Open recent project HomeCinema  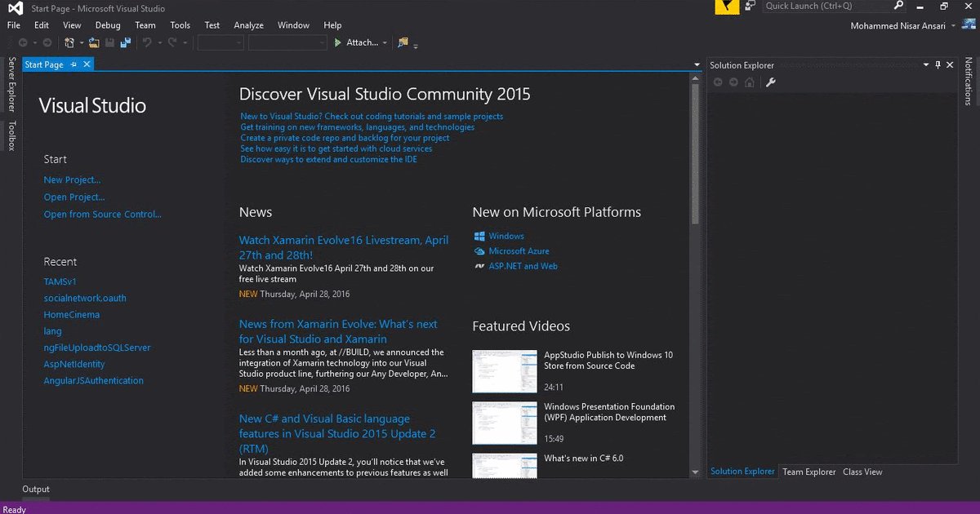[x=72, y=314]
